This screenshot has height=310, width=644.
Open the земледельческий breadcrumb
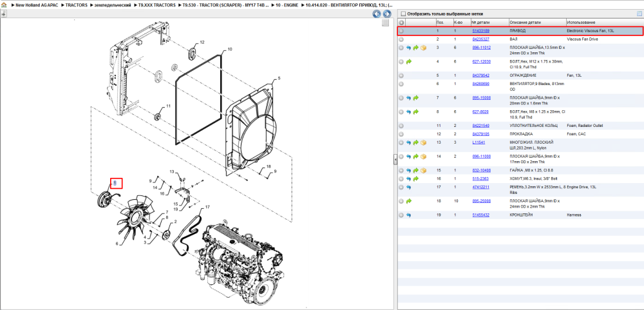coord(113,5)
